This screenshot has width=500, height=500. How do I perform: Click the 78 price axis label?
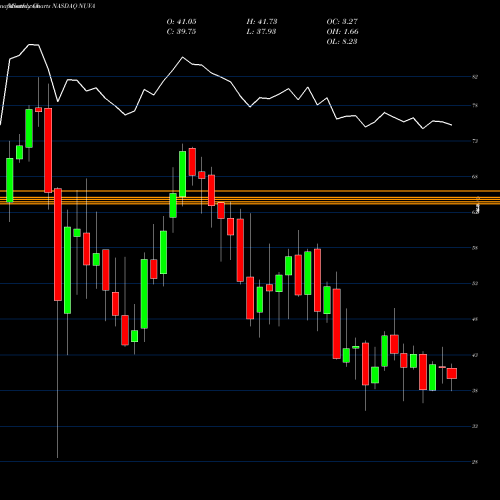click(475, 106)
